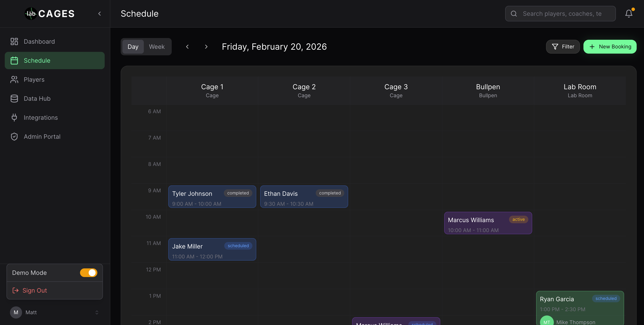The image size is (644, 325).
Task: Open the Filter options
Action: coord(562,47)
